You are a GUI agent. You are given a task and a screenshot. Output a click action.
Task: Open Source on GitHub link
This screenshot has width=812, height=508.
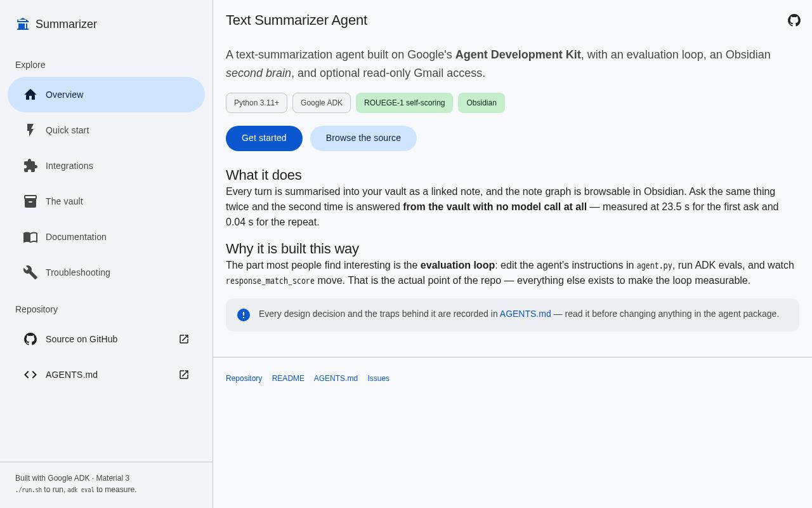[106, 339]
